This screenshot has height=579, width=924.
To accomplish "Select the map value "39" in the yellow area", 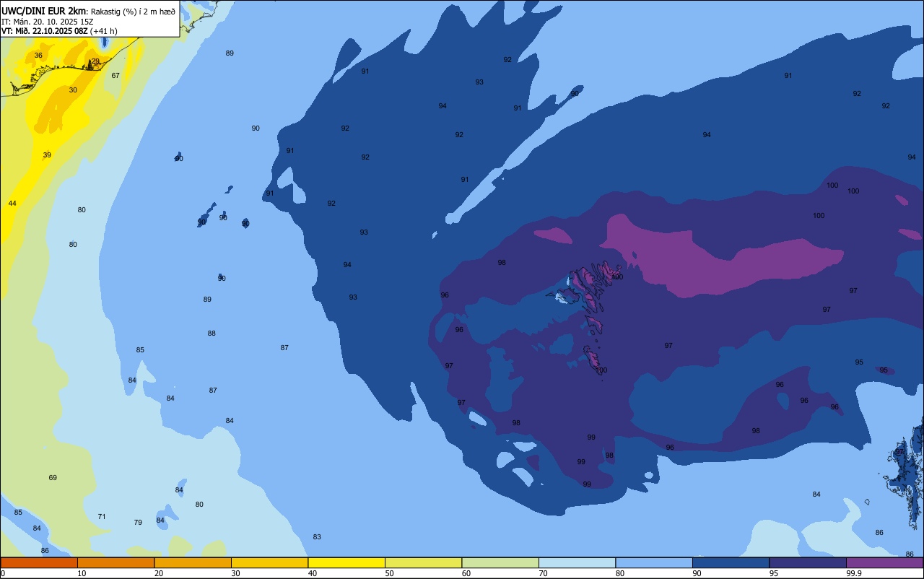I will pyautogui.click(x=47, y=155).
